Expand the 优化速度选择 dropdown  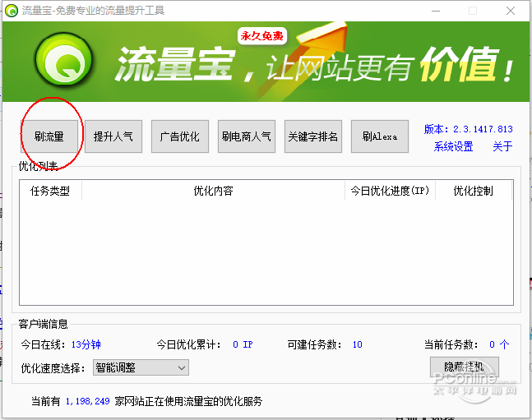[x=141, y=367]
